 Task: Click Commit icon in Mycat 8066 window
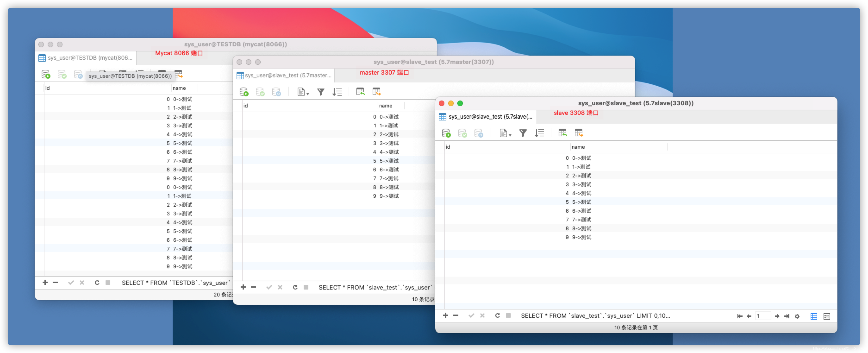point(62,74)
